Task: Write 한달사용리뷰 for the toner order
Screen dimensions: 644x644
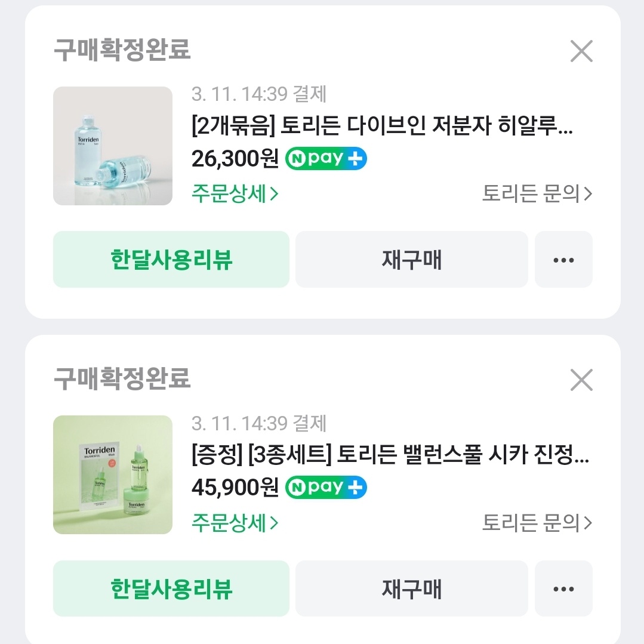Action: pyautogui.click(x=171, y=260)
